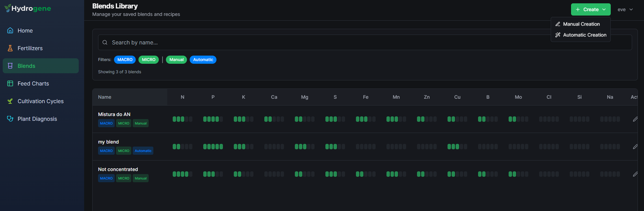Click the Blends beaker icon
This screenshot has width=644, height=211.
tap(10, 66)
